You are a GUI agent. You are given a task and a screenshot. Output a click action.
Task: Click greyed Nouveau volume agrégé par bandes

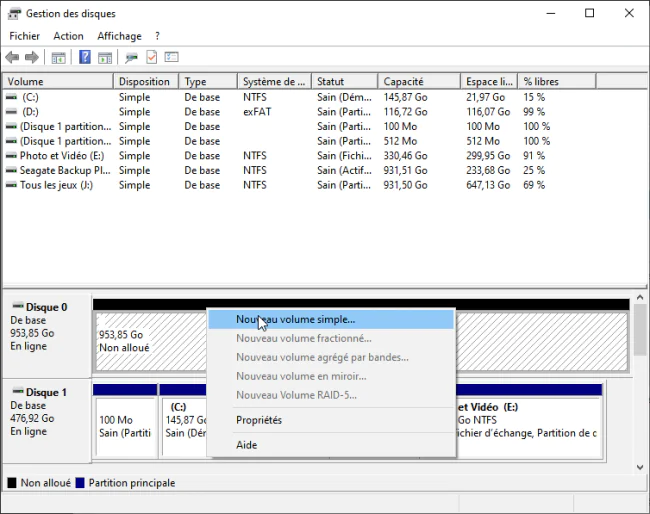[x=331, y=357]
